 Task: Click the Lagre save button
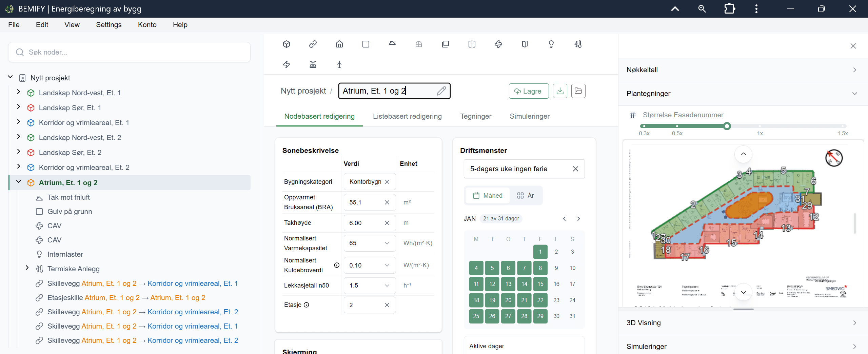(x=529, y=91)
